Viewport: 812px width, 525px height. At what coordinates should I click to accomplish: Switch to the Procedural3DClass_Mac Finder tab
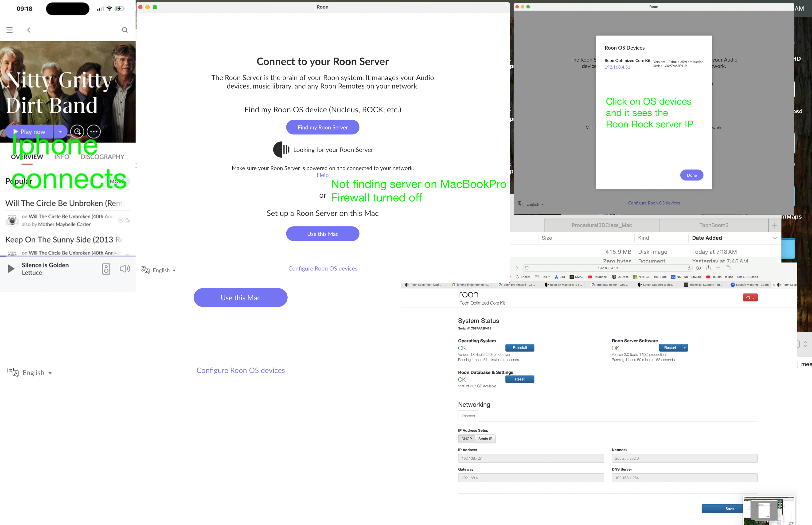[601, 225]
